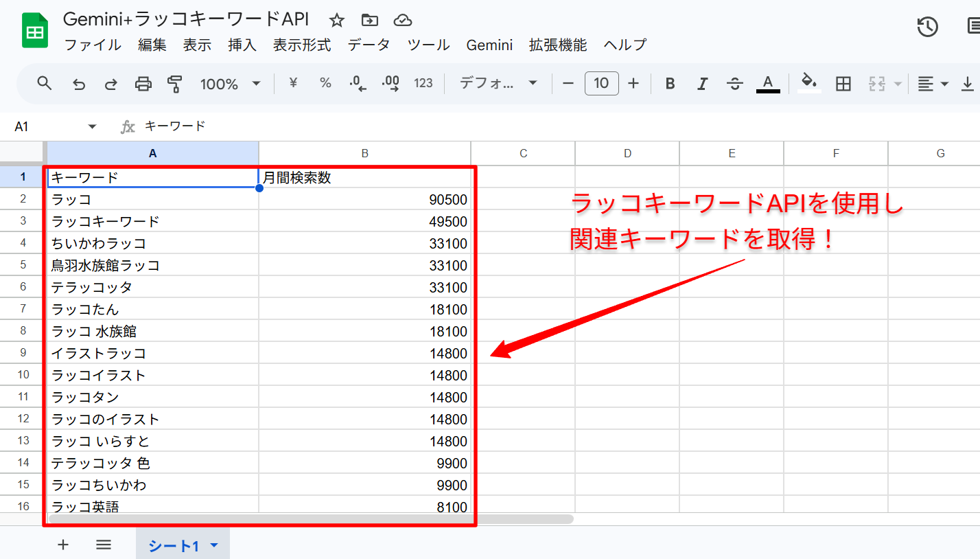This screenshot has width=980, height=559.
Task: Open the fill color picker
Action: tap(810, 83)
